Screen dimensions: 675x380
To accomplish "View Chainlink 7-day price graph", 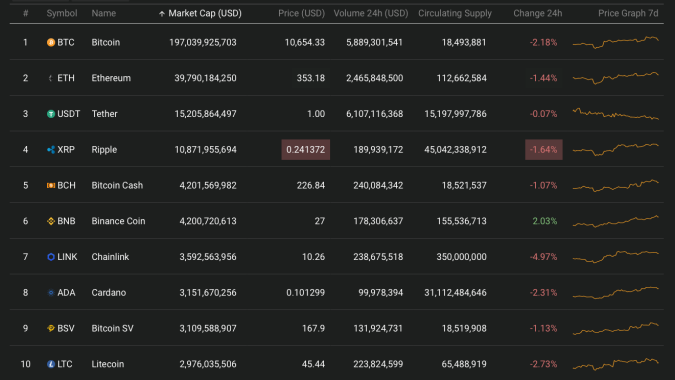I will (616, 256).
